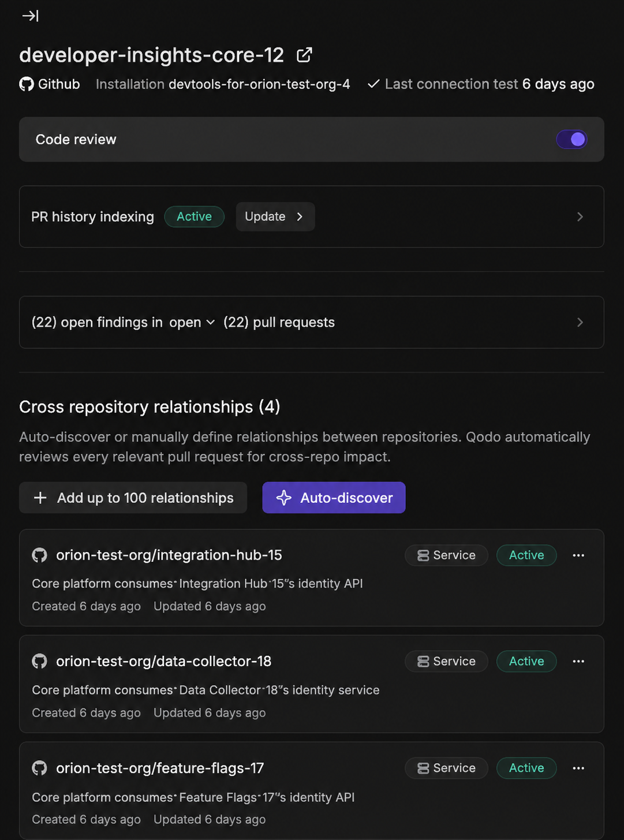Open the orion-test-org/feature-flags-17 relationship
This screenshot has height=840, width=624.
click(160, 768)
